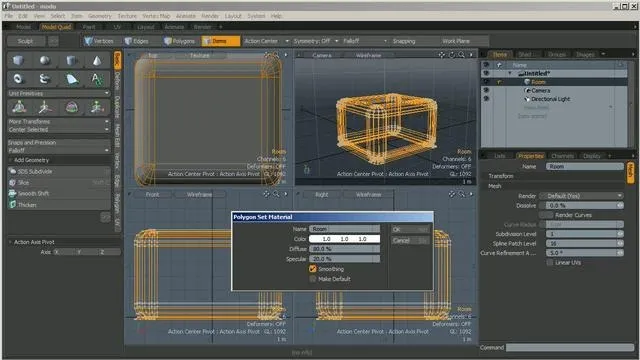Enable the Linear UVs checkbox
The height and width of the screenshot is (360, 640).
[x=550, y=262]
